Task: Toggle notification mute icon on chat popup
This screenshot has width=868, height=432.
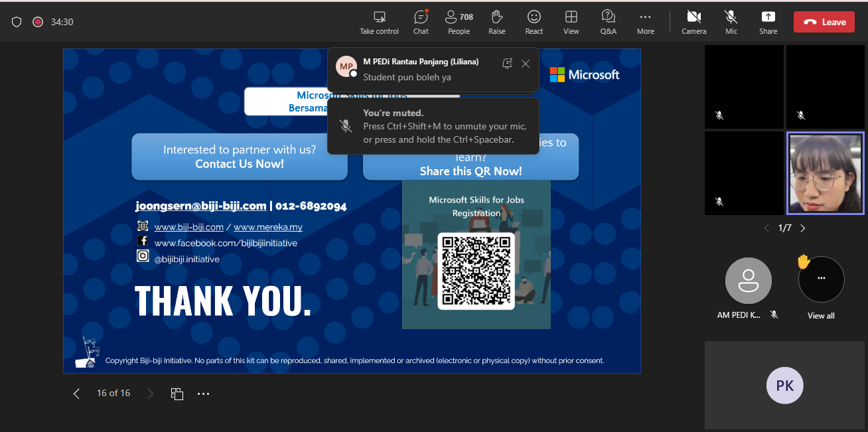Action: (x=507, y=64)
